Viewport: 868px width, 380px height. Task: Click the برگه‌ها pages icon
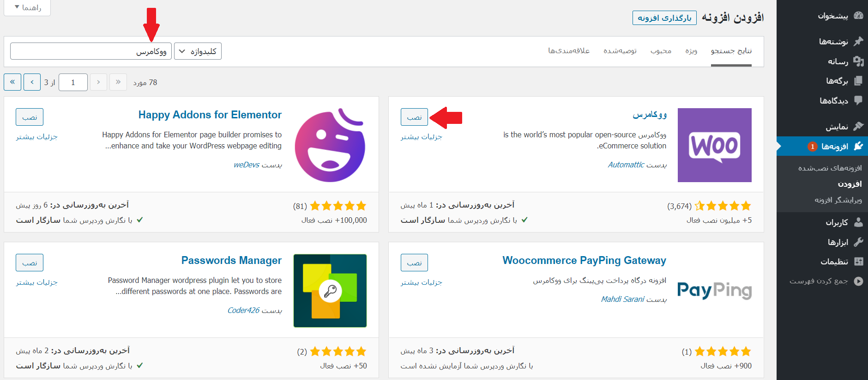pyautogui.click(x=858, y=80)
